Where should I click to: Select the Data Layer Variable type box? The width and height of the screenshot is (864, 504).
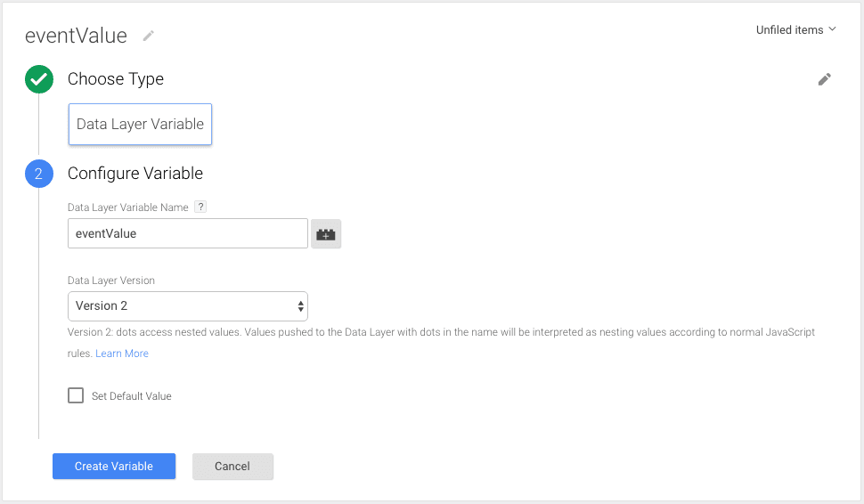(x=140, y=125)
